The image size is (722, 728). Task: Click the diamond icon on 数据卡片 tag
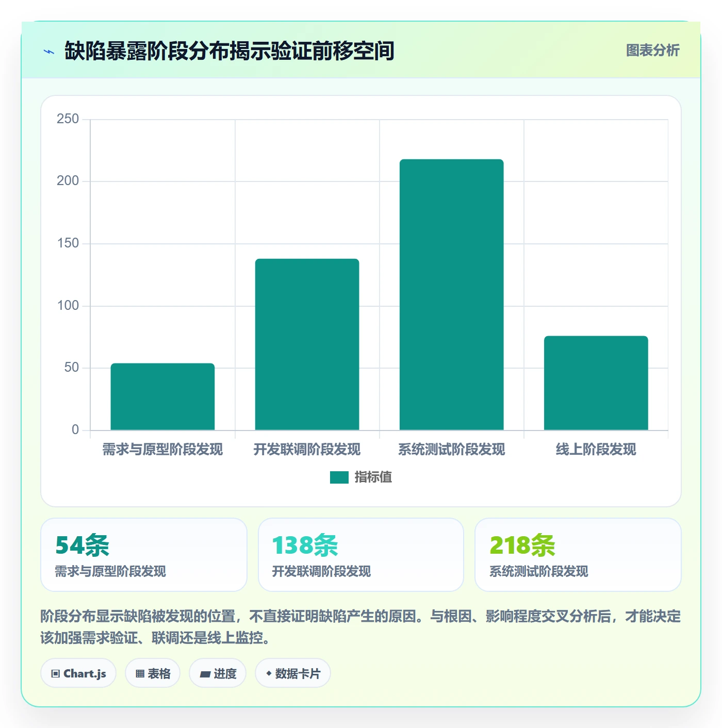(269, 673)
